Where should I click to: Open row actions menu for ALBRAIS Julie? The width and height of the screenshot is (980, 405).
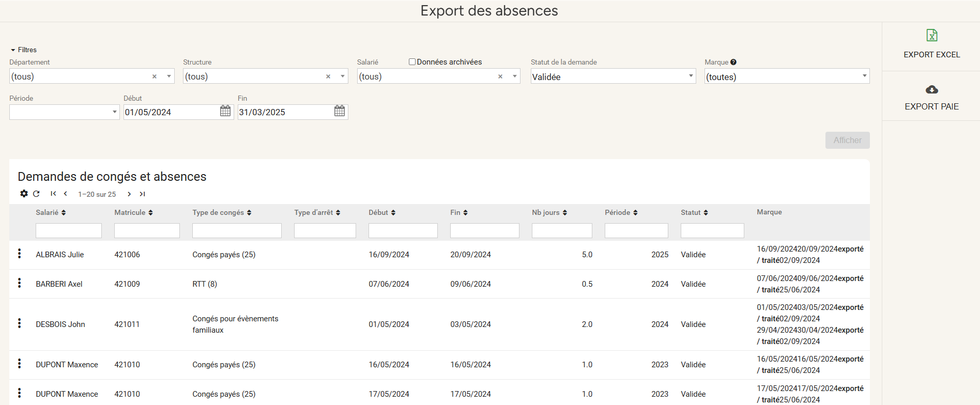tap(19, 254)
